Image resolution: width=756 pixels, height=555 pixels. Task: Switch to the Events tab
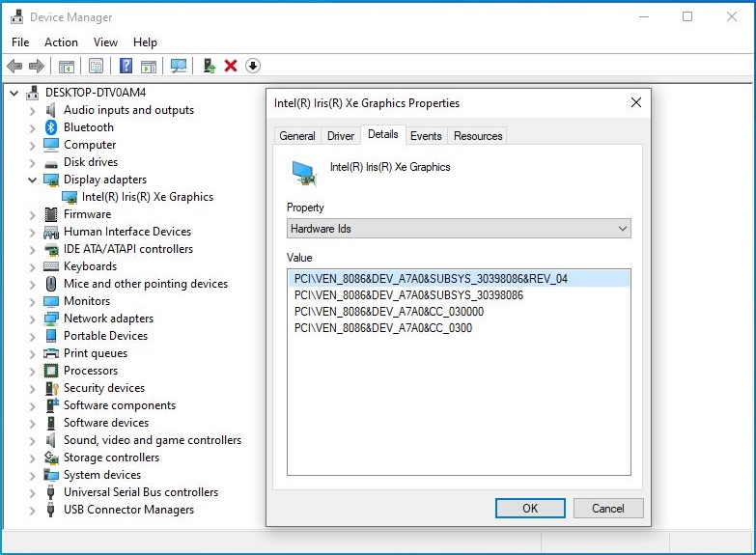click(x=426, y=136)
